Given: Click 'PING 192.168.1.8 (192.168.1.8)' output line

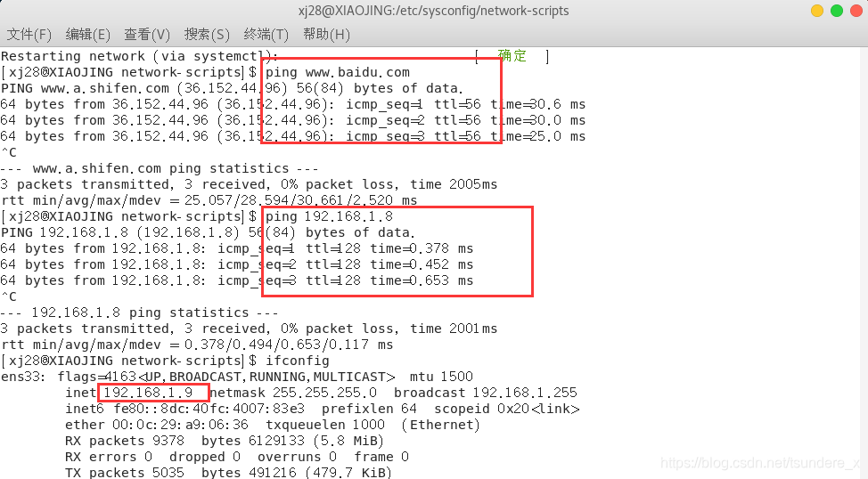Looking at the screenshot, I should [x=209, y=233].
